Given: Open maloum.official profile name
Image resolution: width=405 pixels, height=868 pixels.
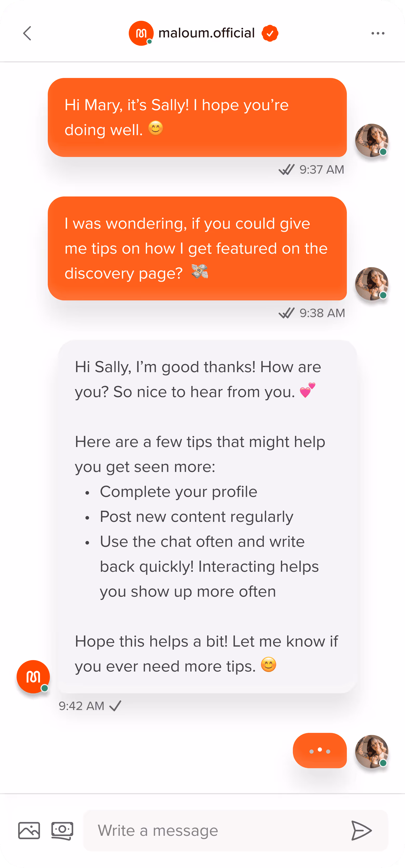Looking at the screenshot, I should pyautogui.click(x=206, y=33).
